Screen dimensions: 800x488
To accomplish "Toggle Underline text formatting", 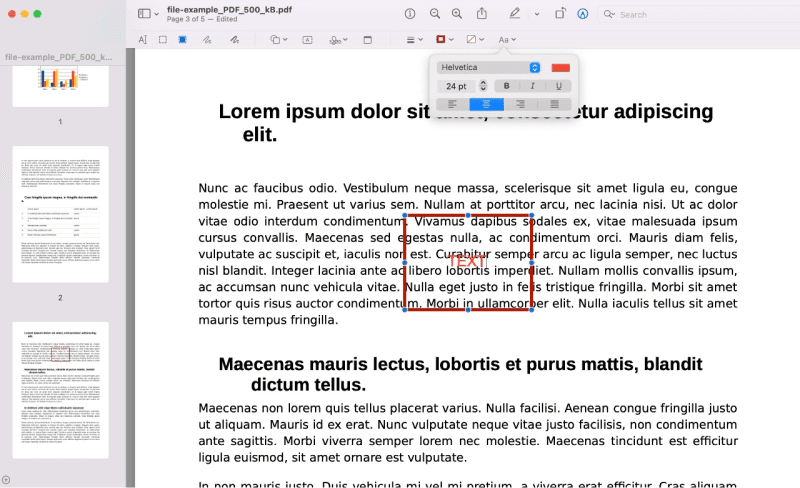I will pyautogui.click(x=559, y=86).
